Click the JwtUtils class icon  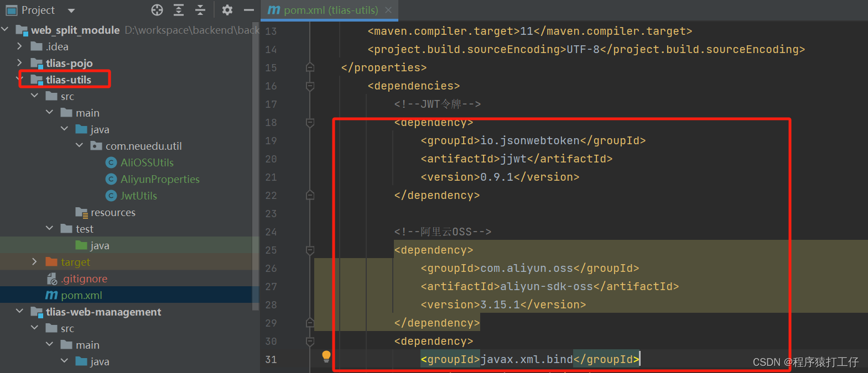click(x=111, y=196)
